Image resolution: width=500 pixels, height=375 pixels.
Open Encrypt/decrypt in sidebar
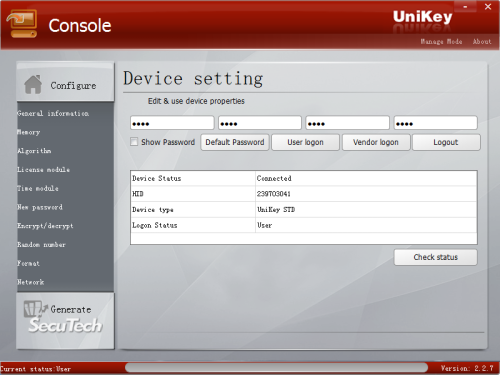pos(45,226)
